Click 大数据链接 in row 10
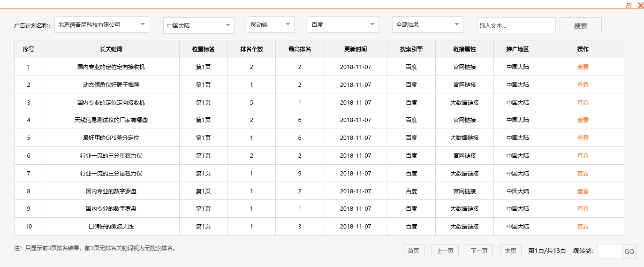Viewport: 644px width, 267px height. [464, 227]
